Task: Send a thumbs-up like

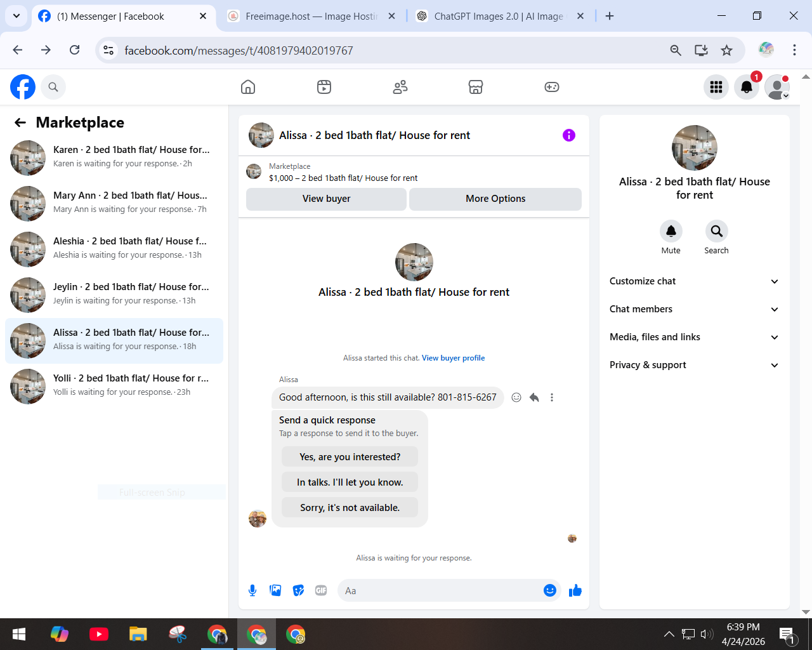Action: coord(575,590)
